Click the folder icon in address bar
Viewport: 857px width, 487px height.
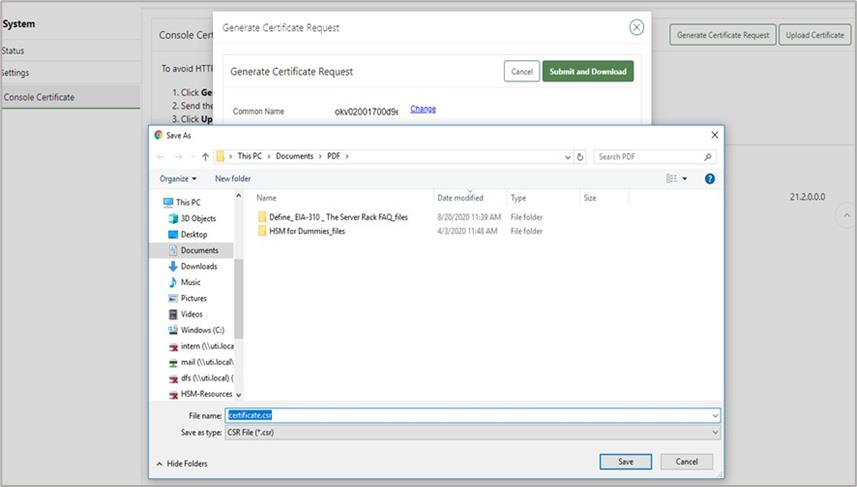(x=220, y=156)
